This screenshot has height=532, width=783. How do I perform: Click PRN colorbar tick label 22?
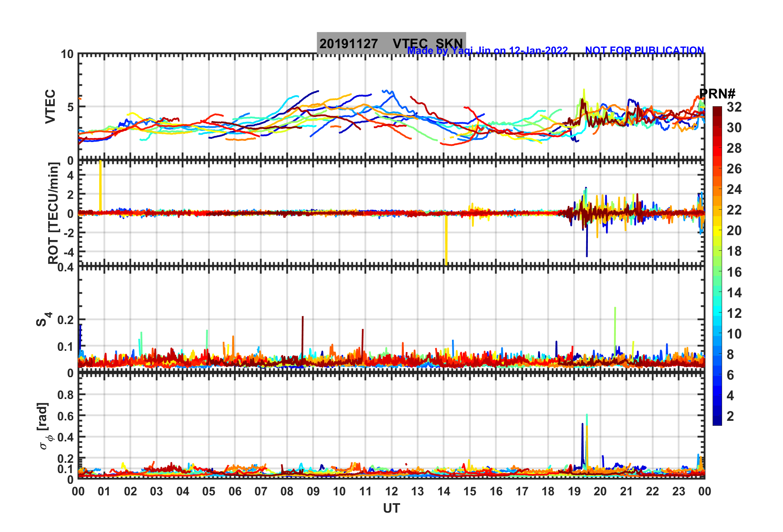(x=734, y=210)
